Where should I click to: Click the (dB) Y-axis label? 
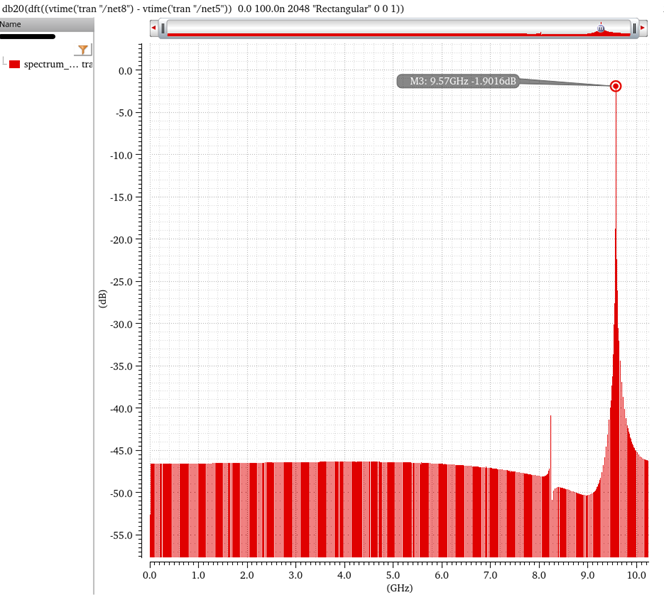(x=103, y=300)
